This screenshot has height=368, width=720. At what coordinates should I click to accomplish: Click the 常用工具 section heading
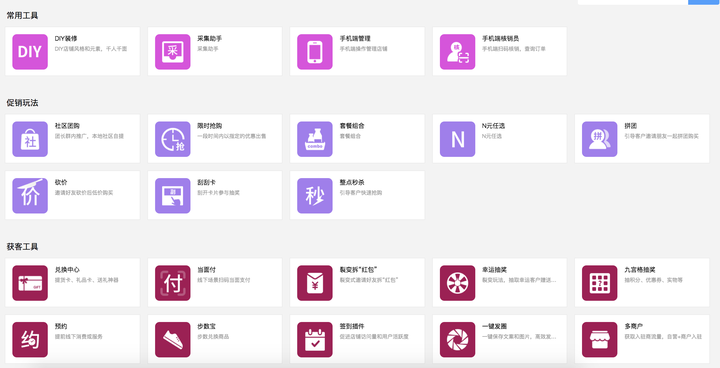pyautogui.click(x=22, y=16)
